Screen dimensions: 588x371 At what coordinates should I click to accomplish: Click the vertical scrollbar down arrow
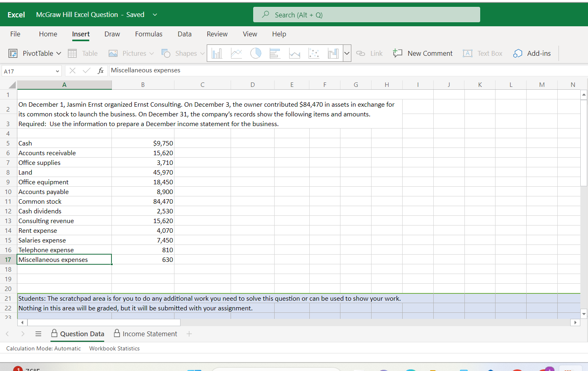584,314
